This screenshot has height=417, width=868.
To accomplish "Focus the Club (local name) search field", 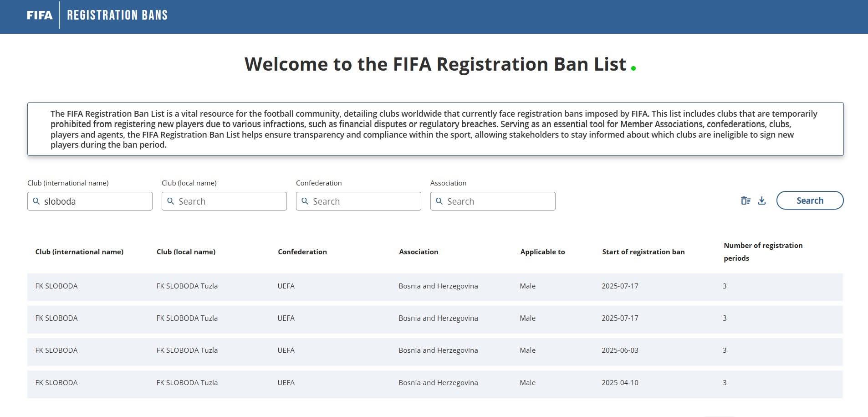I will tap(224, 201).
